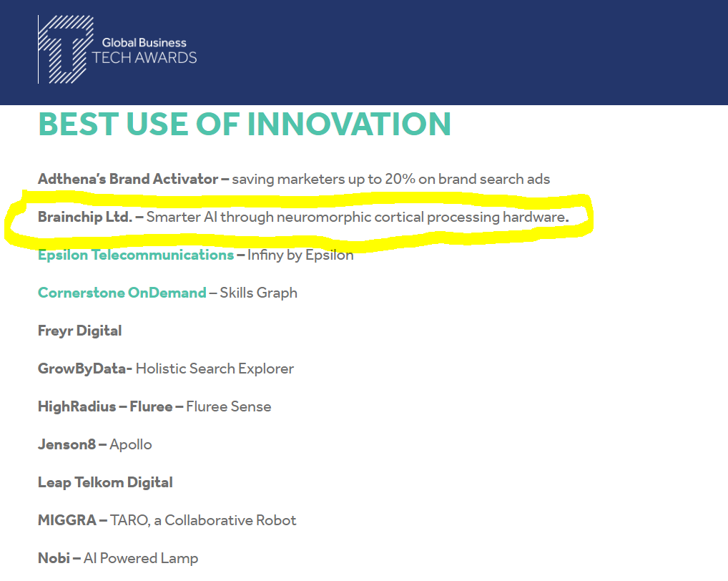Image resolution: width=728 pixels, height=581 pixels.
Task: Select the Leap Telkom Digital entry
Action: tap(104, 482)
